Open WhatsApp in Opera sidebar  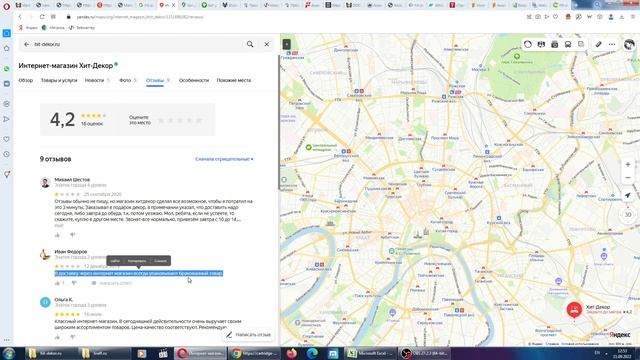point(7,69)
